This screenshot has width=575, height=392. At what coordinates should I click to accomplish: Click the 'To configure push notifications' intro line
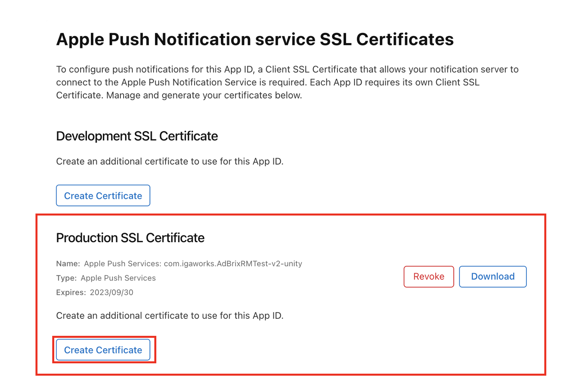pos(287,69)
